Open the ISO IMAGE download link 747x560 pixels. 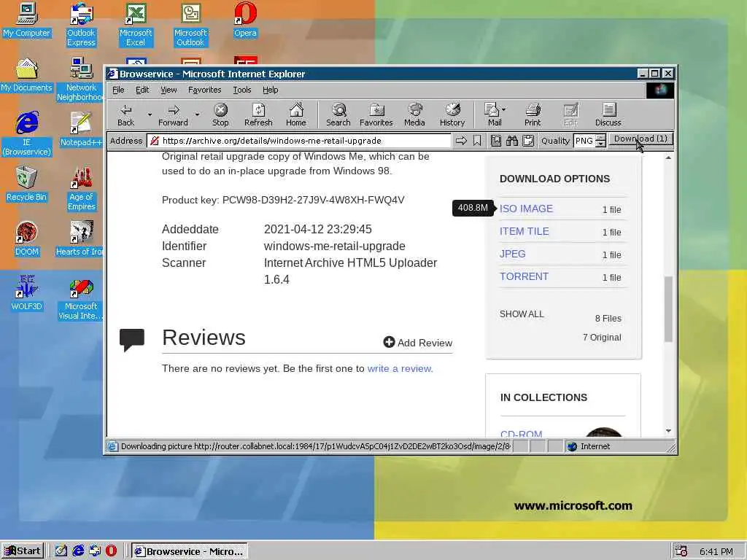click(x=526, y=209)
